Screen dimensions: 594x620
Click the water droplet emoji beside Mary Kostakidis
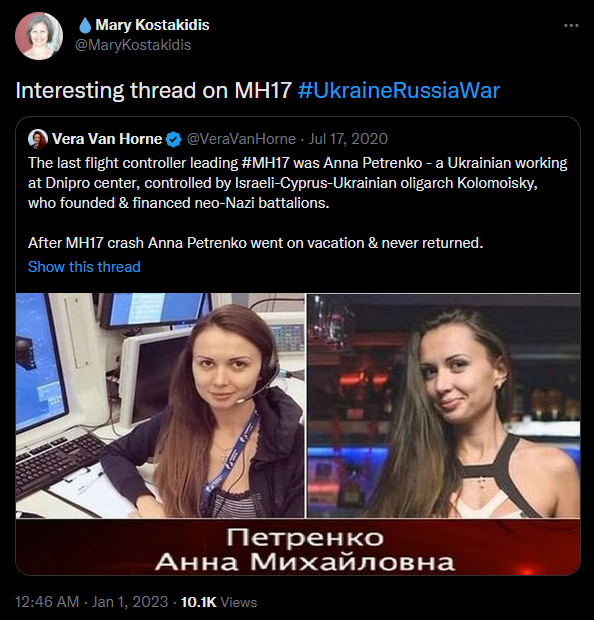coord(85,25)
